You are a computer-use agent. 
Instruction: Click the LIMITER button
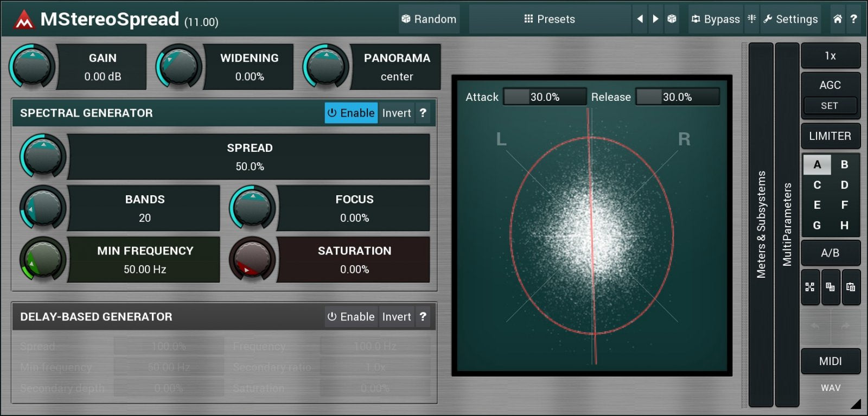point(830,136)
